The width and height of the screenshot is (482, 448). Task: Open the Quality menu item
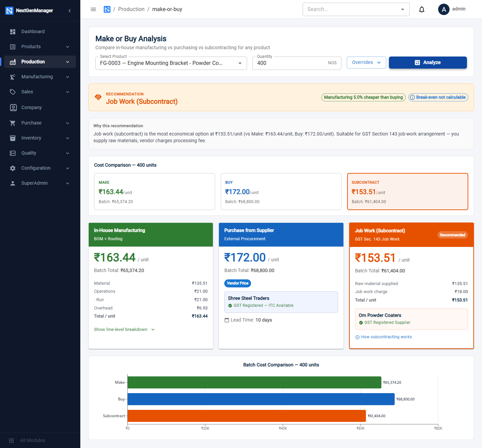point(40,153)
